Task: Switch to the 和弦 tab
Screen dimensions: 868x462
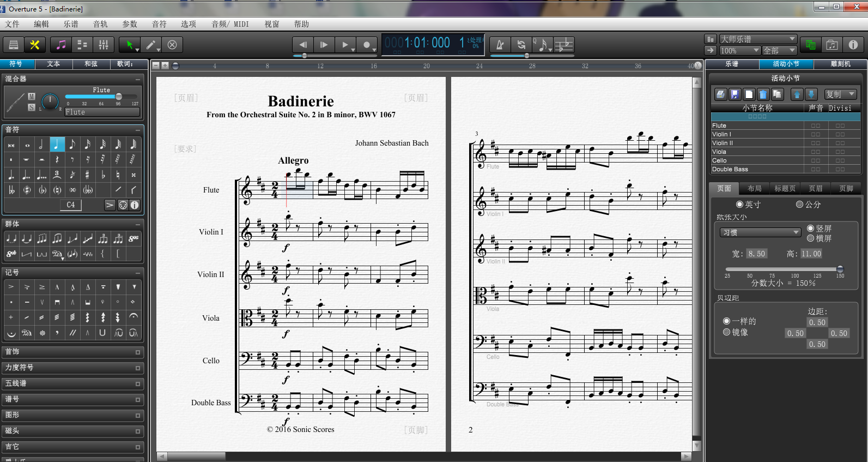Action: coord(90,64)
